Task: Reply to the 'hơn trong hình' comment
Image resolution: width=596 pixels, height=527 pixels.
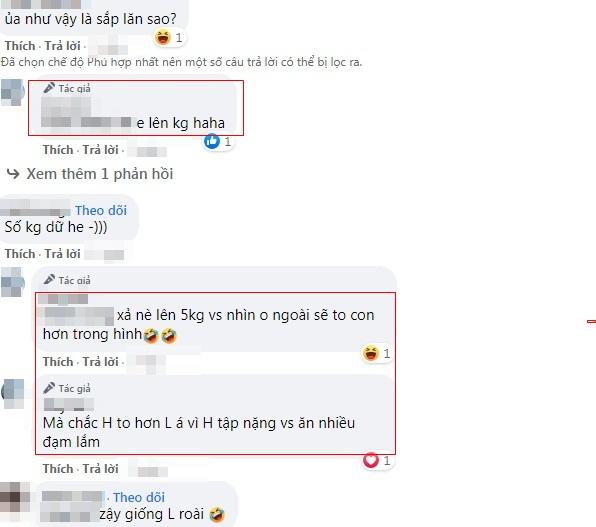Action: pos(101,362)
